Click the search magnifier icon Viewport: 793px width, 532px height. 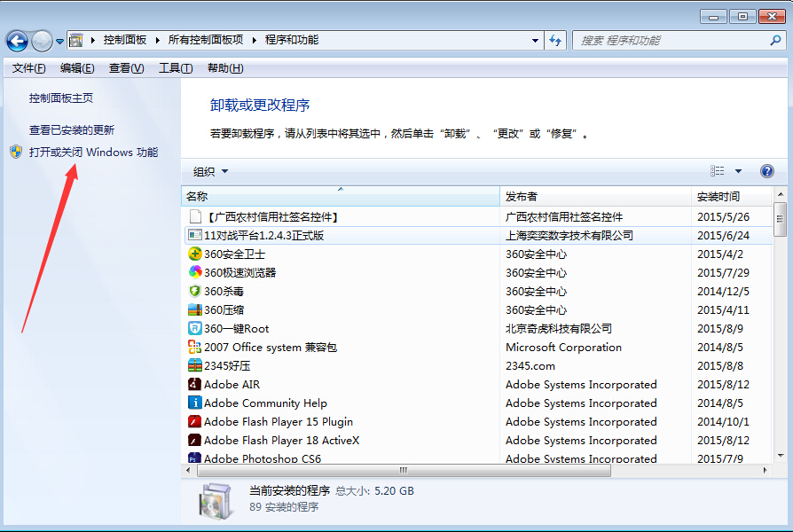click(774, 41)
